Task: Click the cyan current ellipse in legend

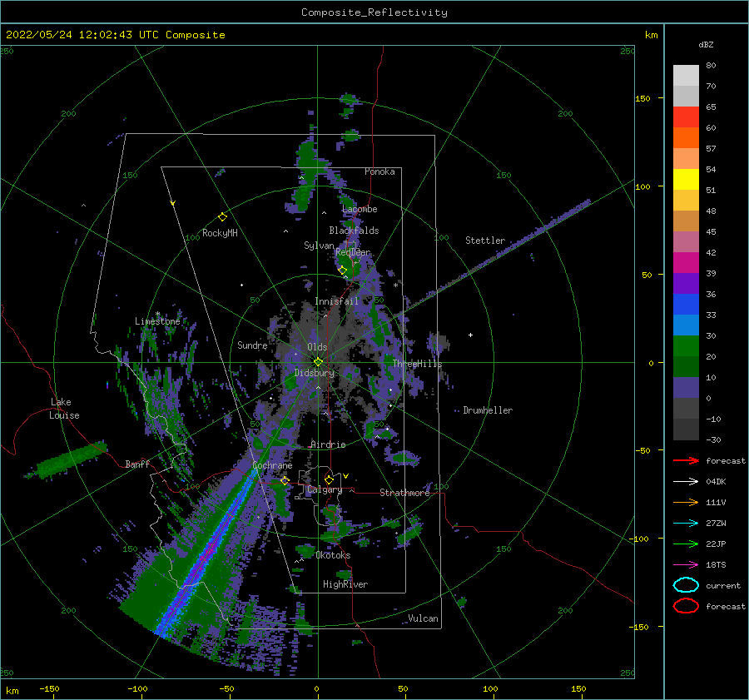Action: 686,585
